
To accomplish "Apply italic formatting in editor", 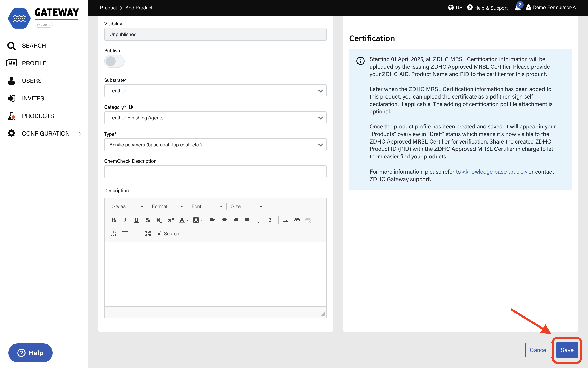I will point(125,220).
